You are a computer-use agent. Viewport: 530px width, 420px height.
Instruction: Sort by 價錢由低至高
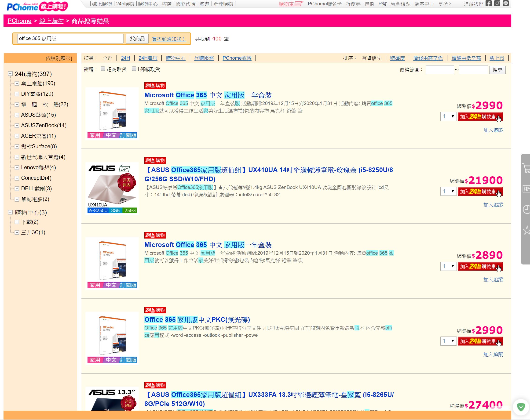tap(466, 58)
